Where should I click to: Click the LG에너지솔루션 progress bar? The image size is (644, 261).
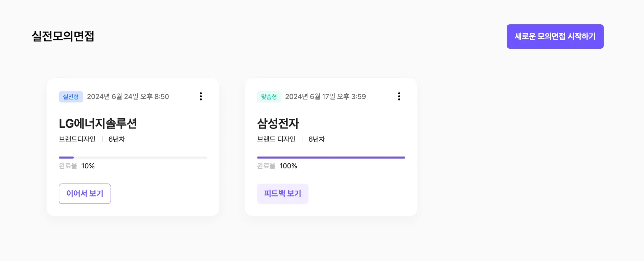click(x=133, y=158)
